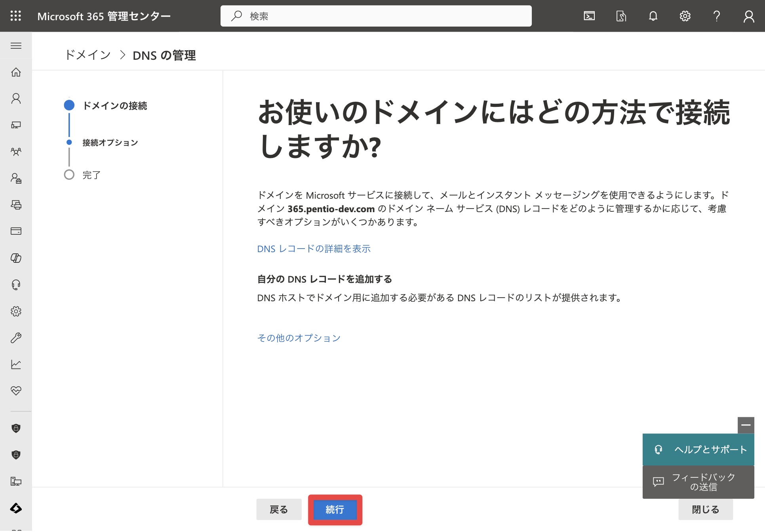Open settings gear in top bar

(x=685, y=16)
